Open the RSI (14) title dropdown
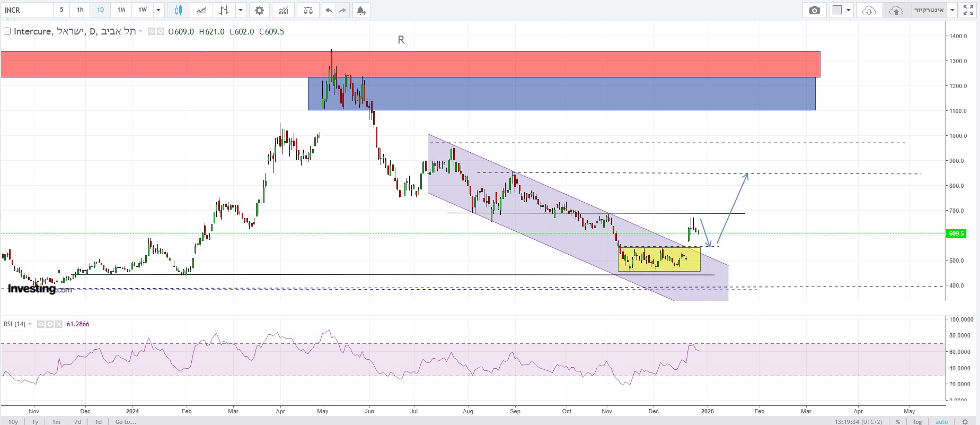 tap(30, 324)
